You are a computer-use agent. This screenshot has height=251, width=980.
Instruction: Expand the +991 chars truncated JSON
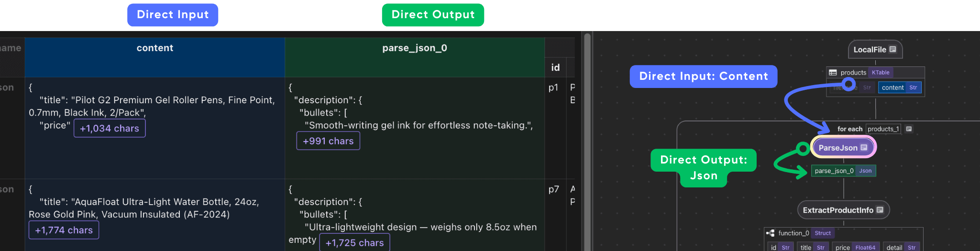tap(328, 141)
